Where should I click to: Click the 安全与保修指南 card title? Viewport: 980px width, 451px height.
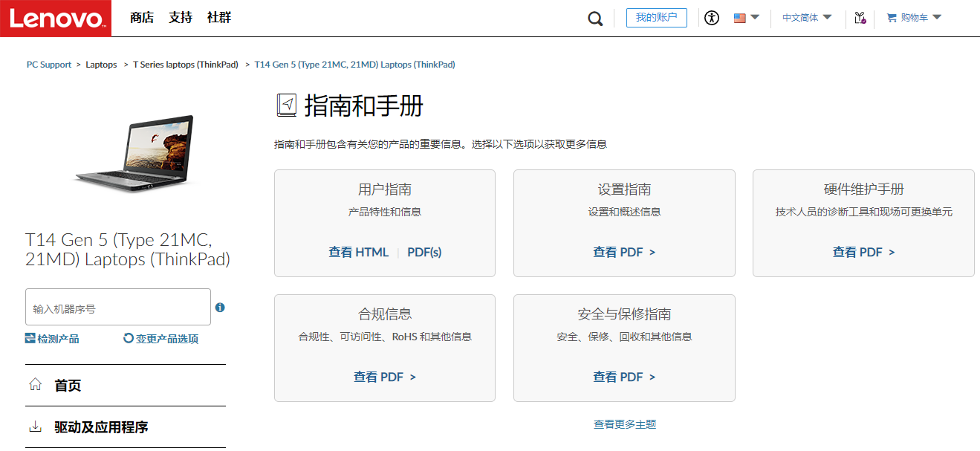(625, 314)
